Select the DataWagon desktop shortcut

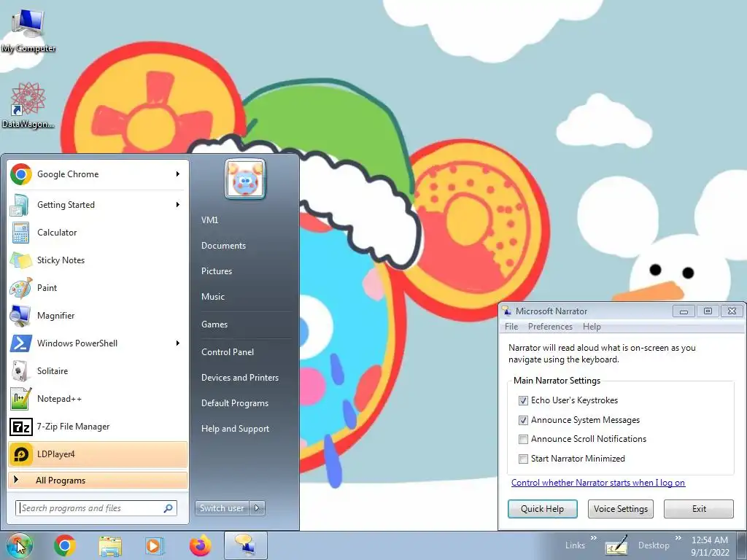28,105
